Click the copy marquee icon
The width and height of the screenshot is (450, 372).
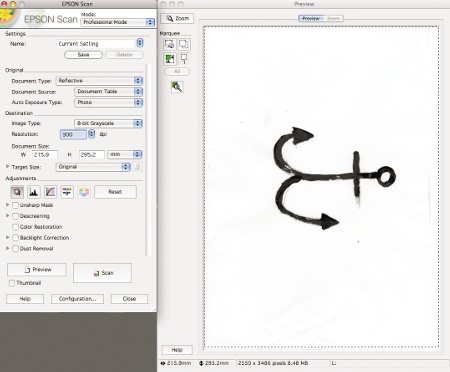pos(184,44)
